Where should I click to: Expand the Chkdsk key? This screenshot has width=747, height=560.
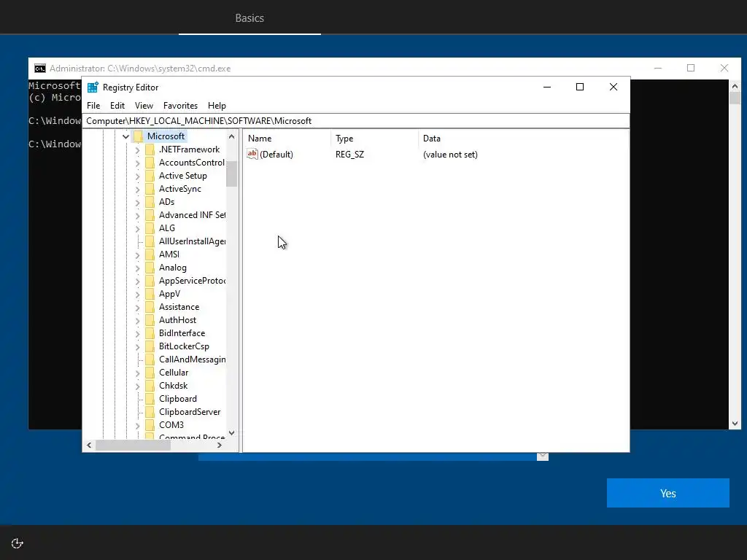138,386
